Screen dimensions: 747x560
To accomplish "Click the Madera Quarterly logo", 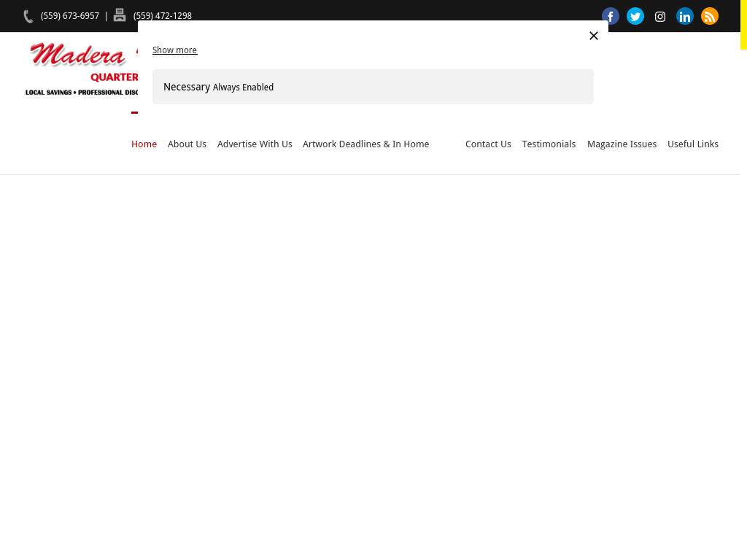I will click(82, 69).
